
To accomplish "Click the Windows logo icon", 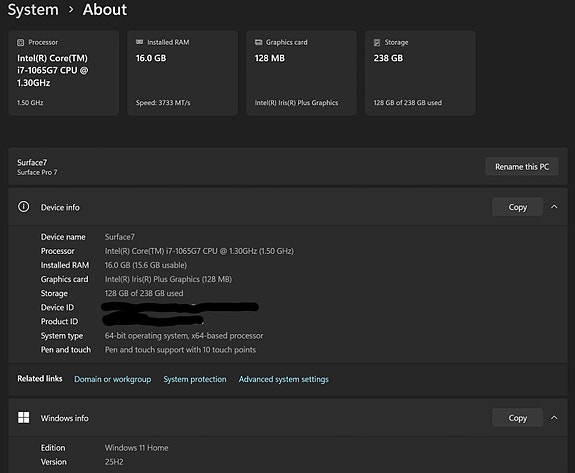I will click(x=23, y=418).
